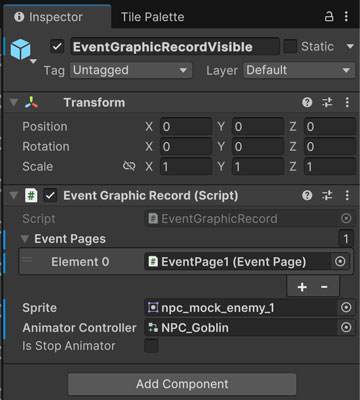360x400 pixels.
Task: Open the Layer dropdown showing Default
Action: [x=299, y=70]
